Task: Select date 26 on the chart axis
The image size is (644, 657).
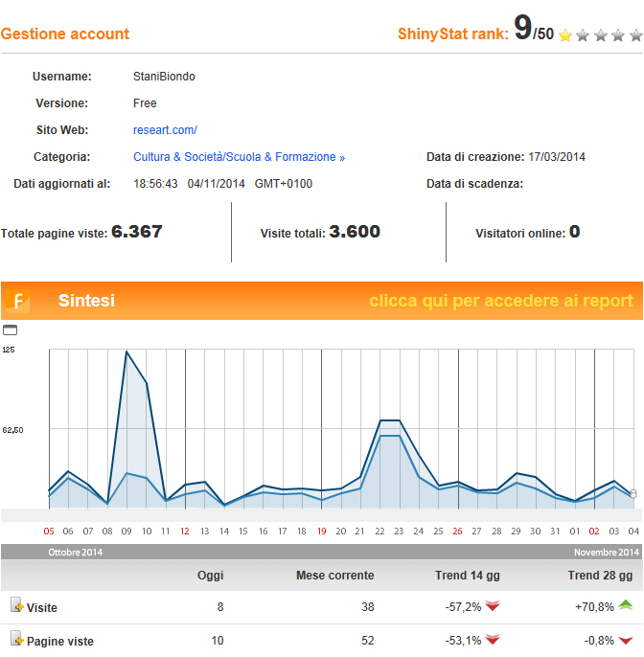Action: click(458, 531)
